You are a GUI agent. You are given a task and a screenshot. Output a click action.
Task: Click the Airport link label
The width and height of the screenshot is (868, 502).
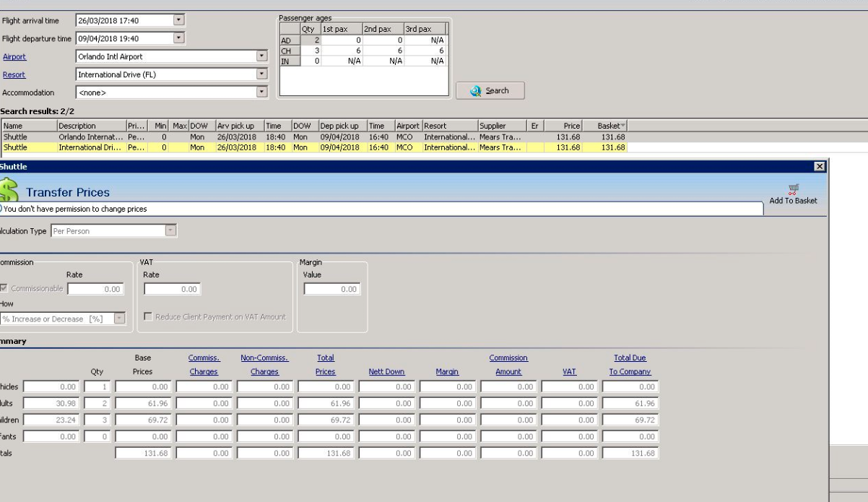click(14, 56)
